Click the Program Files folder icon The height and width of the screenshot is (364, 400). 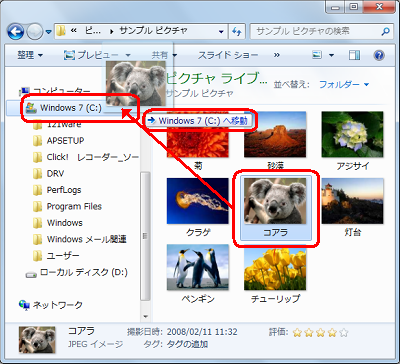tap(38, 206)
